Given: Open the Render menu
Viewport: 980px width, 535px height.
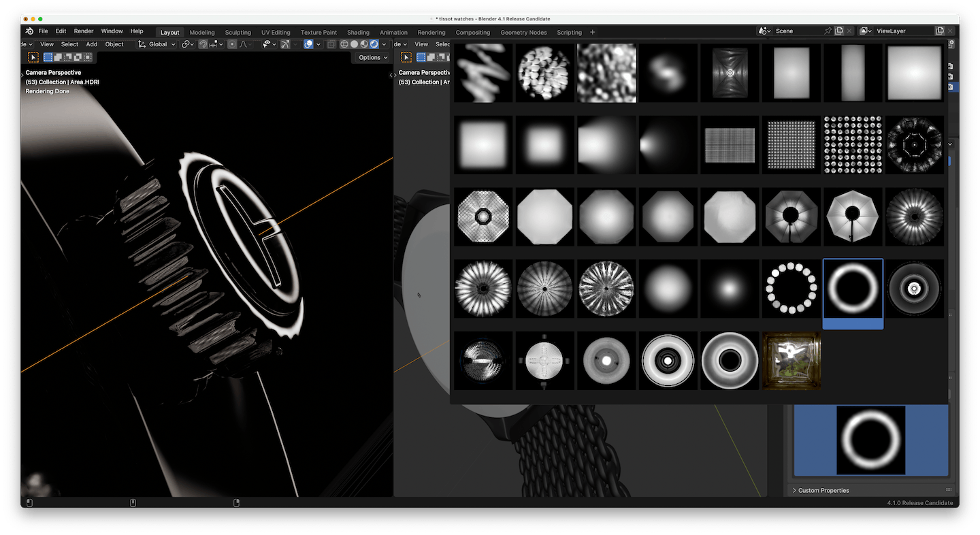Looking at the screenshot, I should pos(84,31).
